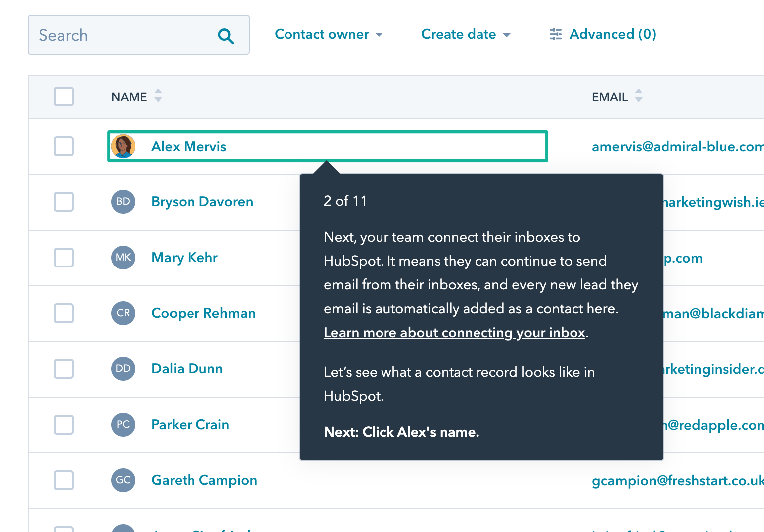This screenshot has width=764, height=532.
Task: Check the checkbox for Dalia Dunn
Action: (x=63, y=369)
